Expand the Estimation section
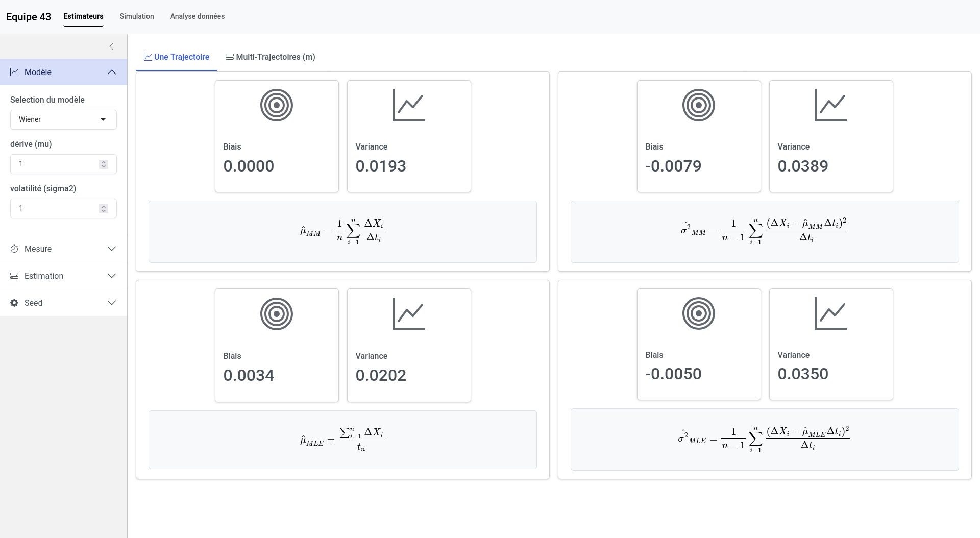The width and height of the screenshot is (980, 538). [63, 276]
